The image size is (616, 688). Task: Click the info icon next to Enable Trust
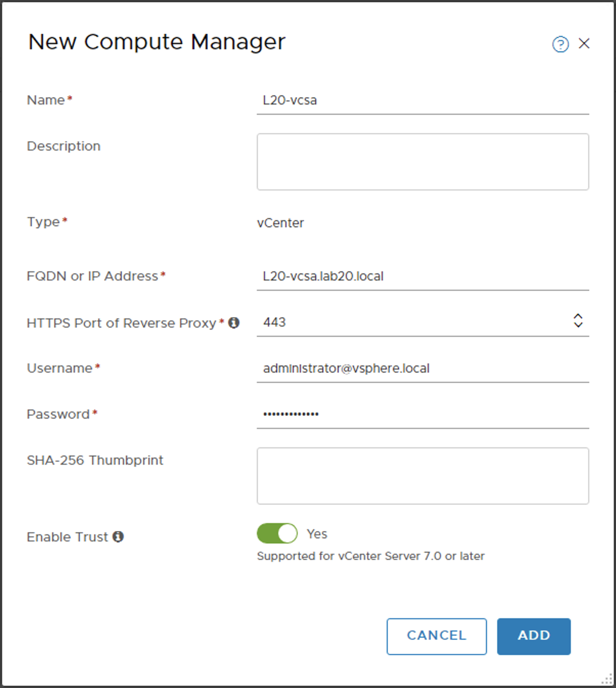pyautogui.click(x=119, y=536)
